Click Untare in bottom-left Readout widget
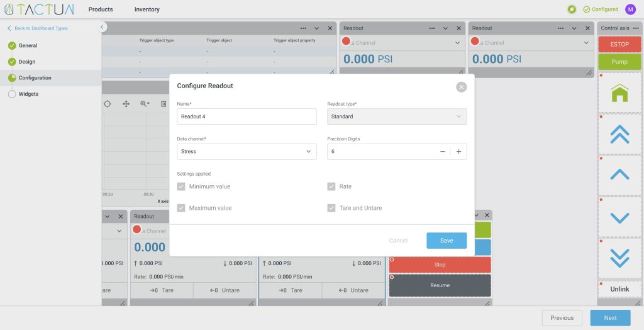 pyautogui.click(x=225, y=290)
